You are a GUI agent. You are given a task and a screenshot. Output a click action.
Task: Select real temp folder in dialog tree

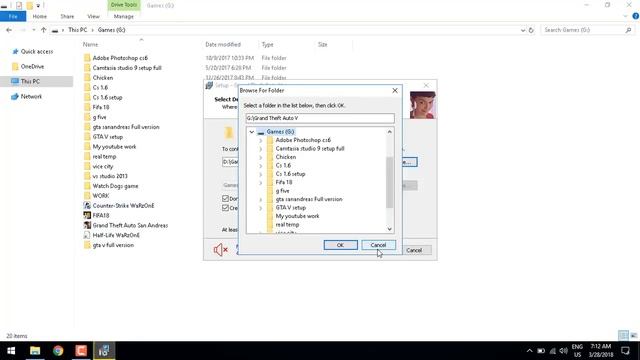[x=287, y=224]
